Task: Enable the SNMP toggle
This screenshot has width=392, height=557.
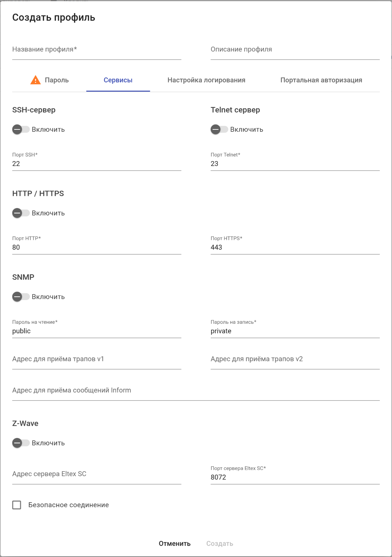Action: [21, 297]
